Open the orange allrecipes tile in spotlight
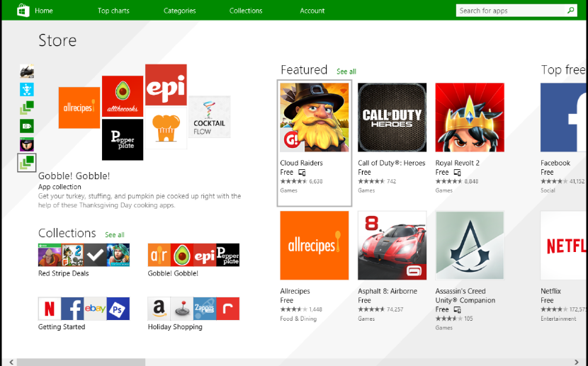Viewport: 588px width, 366px height. pos(79,108)
